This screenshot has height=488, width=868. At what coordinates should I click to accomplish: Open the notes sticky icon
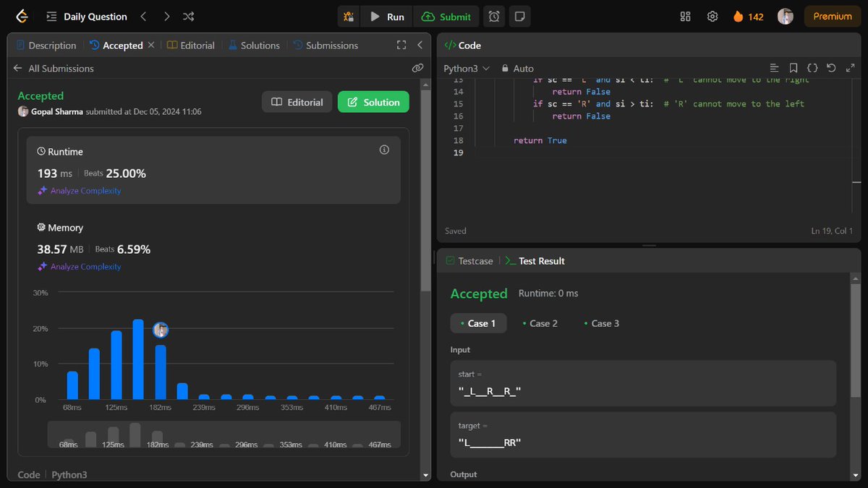tap(519, 16)
